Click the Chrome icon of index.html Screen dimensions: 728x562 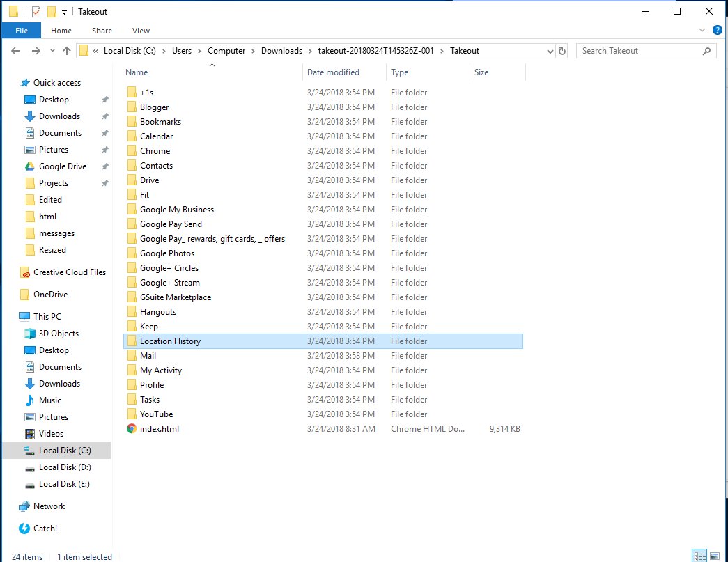point(132,429)
